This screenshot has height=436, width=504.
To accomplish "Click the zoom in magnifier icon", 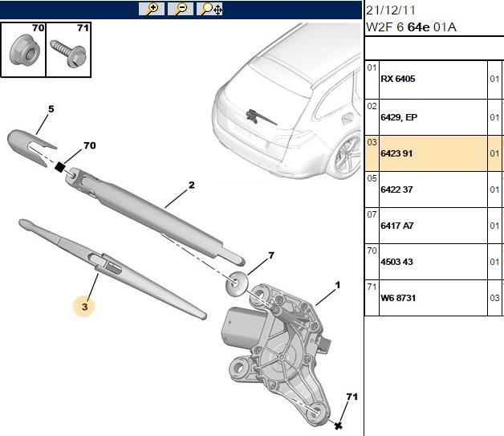I will [x=152, y=9].
